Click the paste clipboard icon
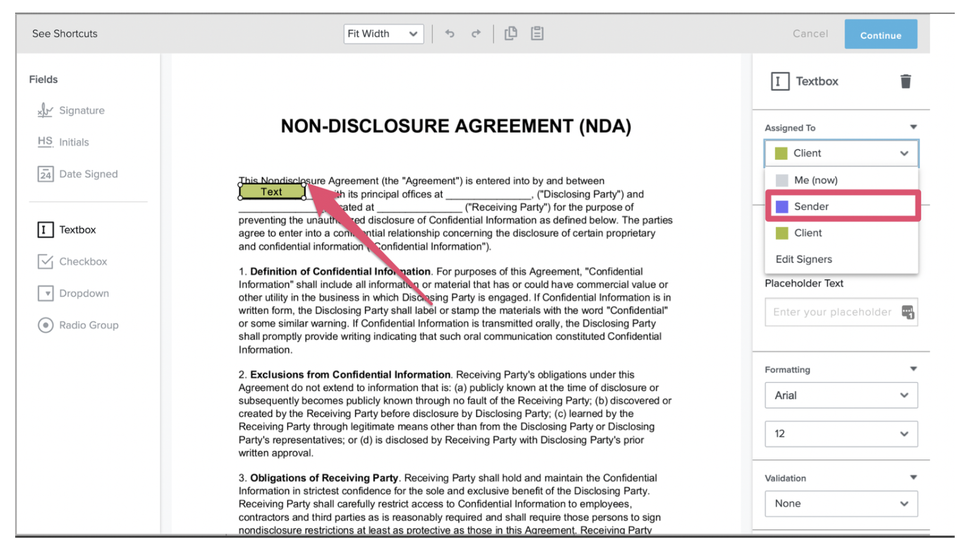This screenshot has width=980, height=539. point(537,33)
